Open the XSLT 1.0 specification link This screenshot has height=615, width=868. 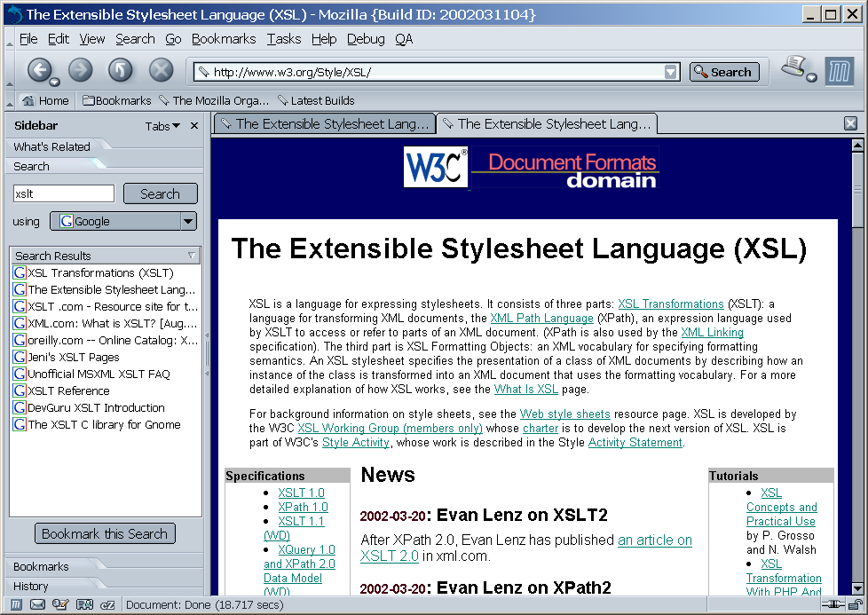coord(301,493)
